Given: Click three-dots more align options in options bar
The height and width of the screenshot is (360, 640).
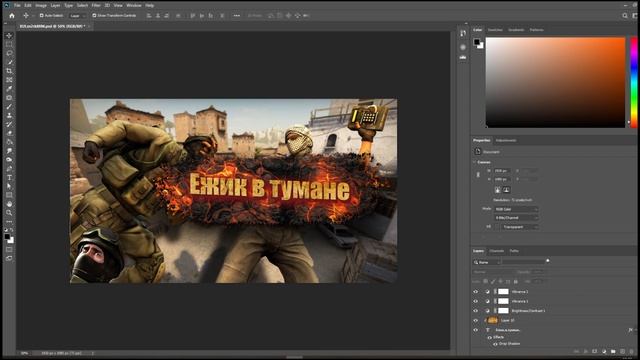Looking at the screenshot, I should (237, 16).
